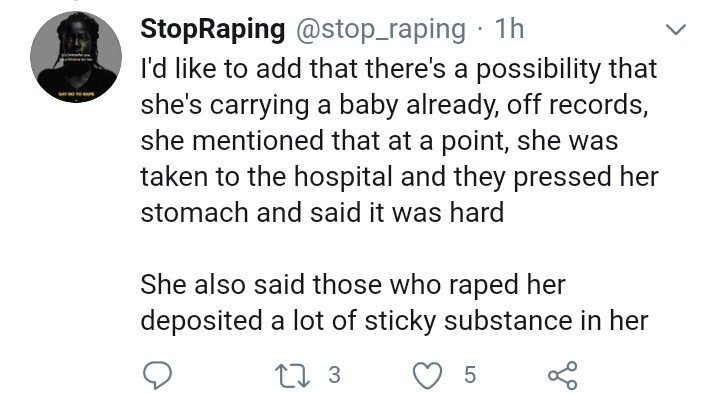Viewport: 720px width, 394px height.
Task: Click the 'she mentioned that at a point' line
Action: [x=379, y=141]
